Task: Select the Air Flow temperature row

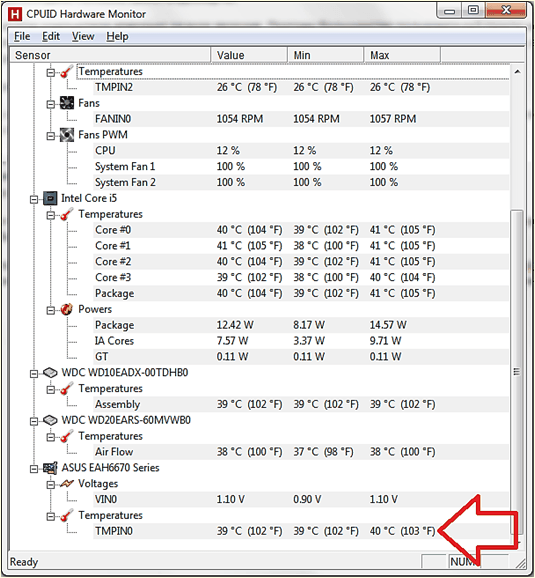Action: (301, 452)
